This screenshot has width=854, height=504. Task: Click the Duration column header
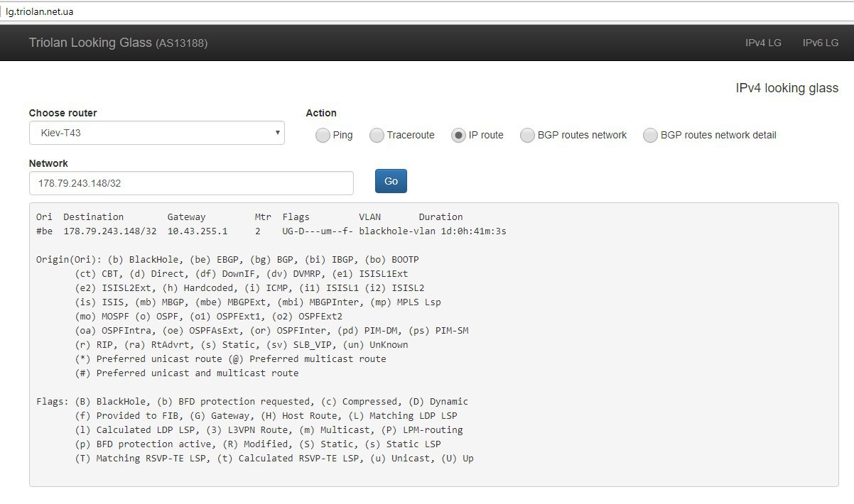(x=440, y=217)
